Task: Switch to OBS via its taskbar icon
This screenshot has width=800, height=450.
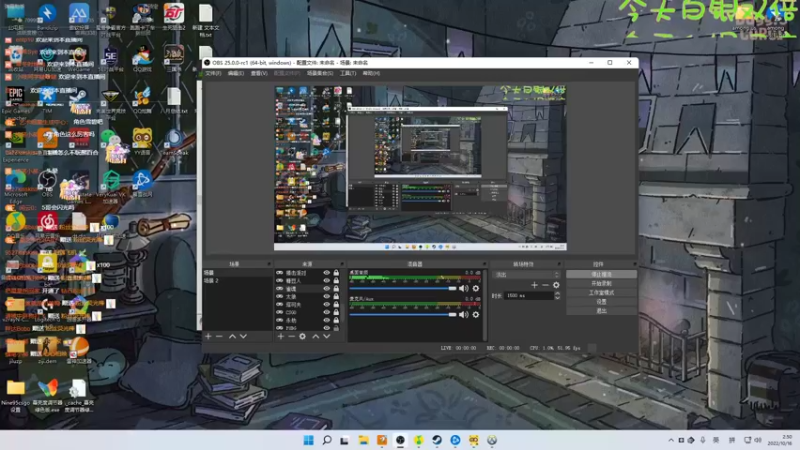Action: 400,440
